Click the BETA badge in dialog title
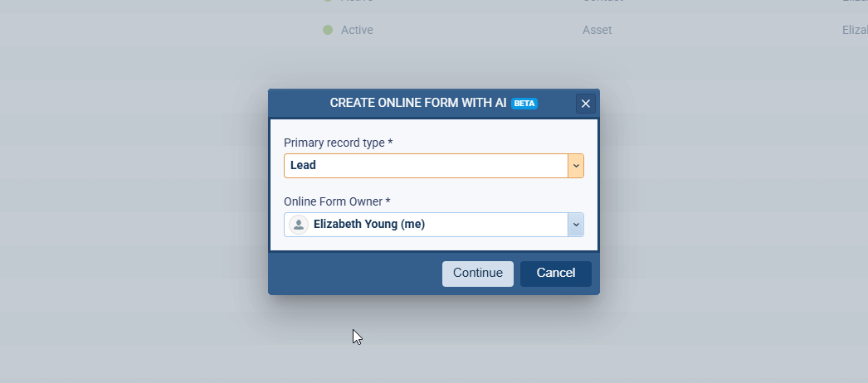Viewport: 868px width, 383px height. point(524,104)
